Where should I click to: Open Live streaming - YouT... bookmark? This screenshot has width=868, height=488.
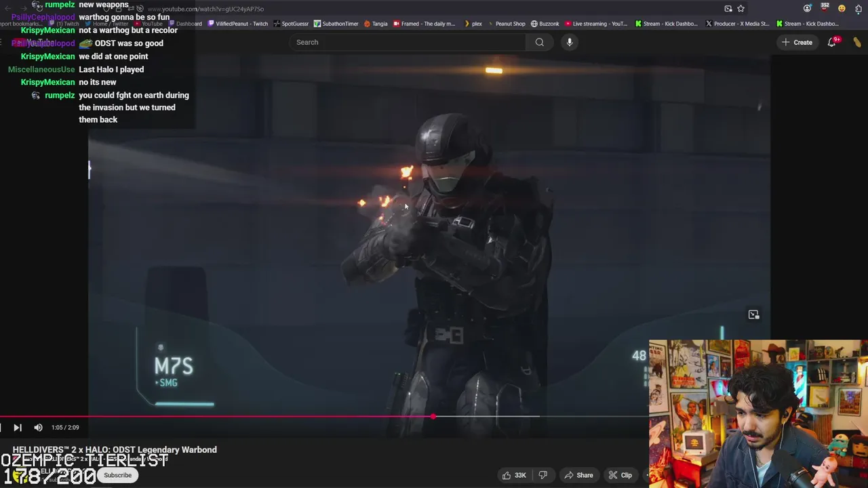596,24
